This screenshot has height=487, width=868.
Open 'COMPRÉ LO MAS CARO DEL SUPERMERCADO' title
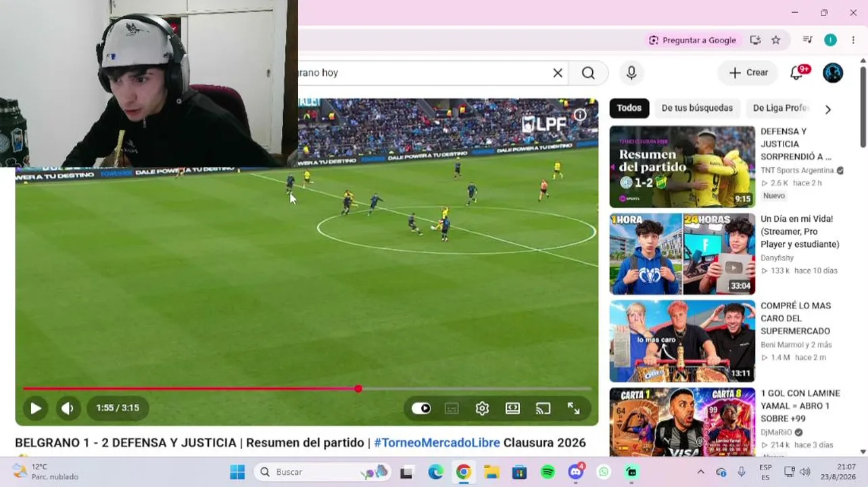coord(796,319)
